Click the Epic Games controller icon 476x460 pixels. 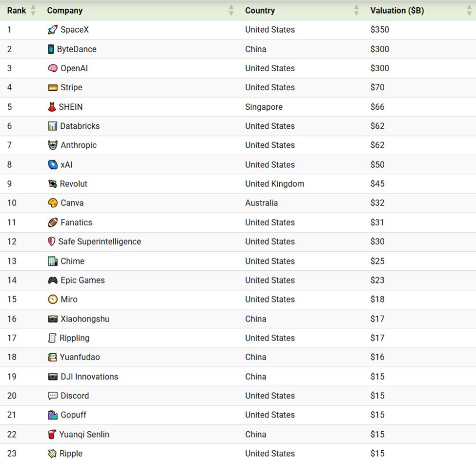click(x=53, y=280)
